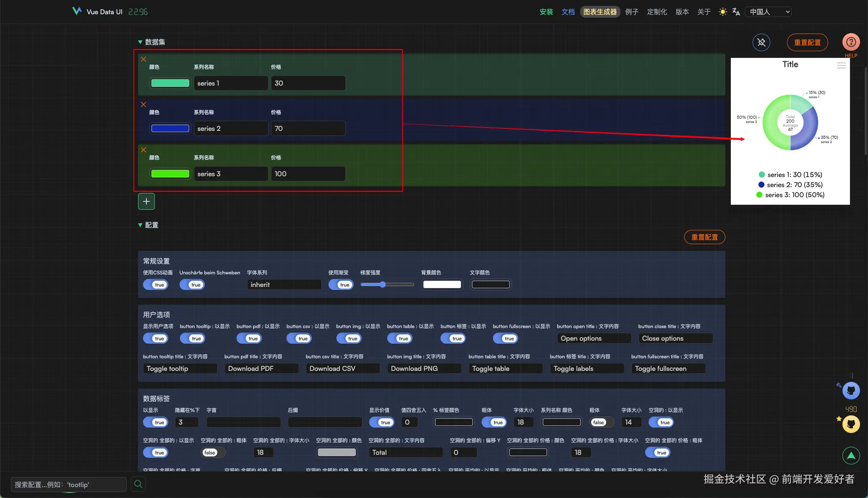Open the 图表生成器 nav tab
Viewport: 868px width, 498px height.
[x=600, y=12]
